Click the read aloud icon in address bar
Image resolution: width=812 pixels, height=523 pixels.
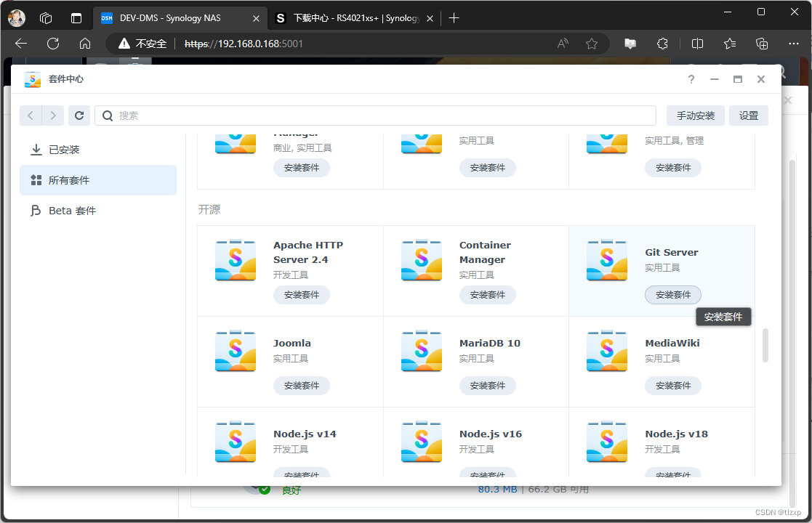click(563, 44)
